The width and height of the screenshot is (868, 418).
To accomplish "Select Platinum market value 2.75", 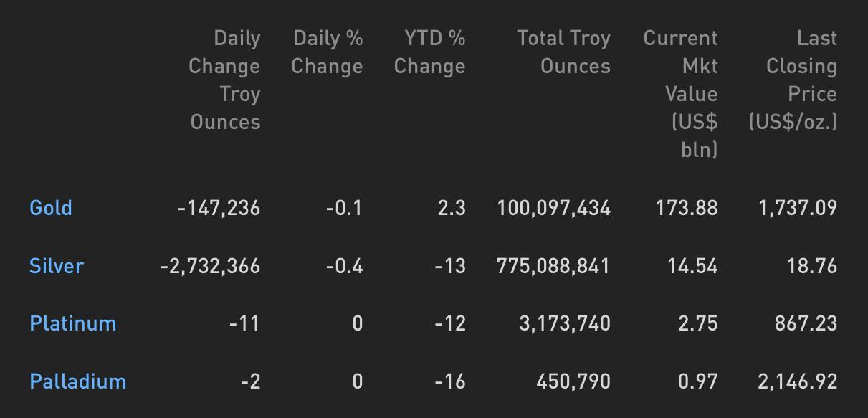I will tap(698, 323).
